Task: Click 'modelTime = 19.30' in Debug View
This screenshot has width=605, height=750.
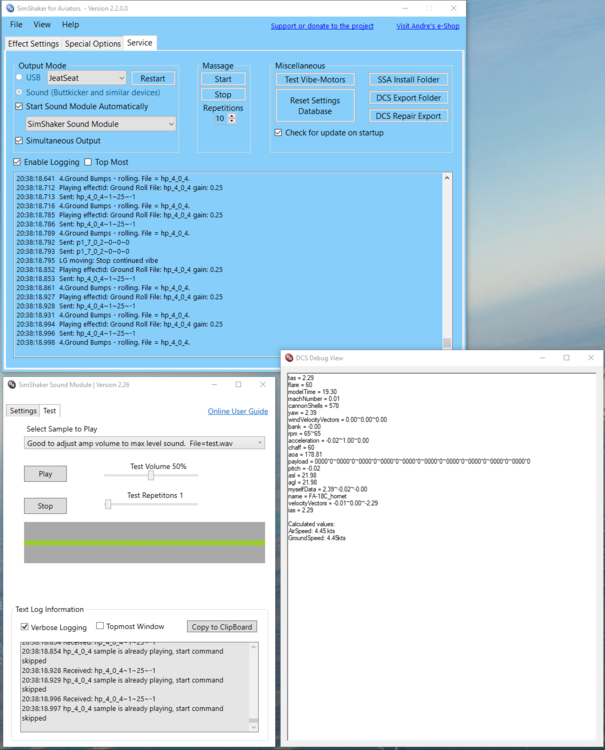Action: (x=312, y=392)
